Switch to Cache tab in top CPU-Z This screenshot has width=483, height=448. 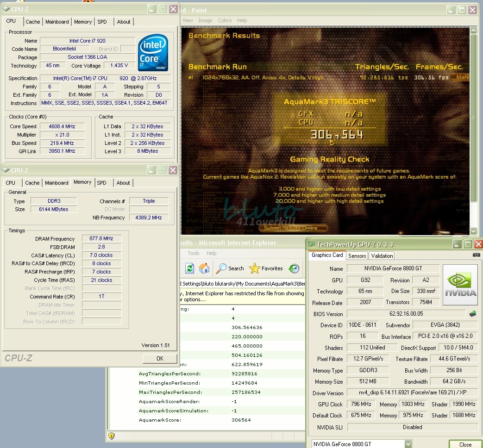[x=33, y=22]
